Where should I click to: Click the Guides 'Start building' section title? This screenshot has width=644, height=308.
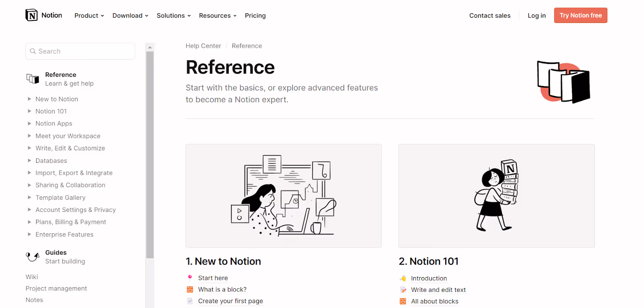click(65, 257)
